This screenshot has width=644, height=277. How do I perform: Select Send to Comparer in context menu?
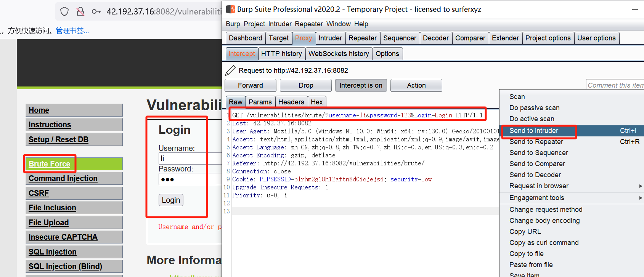coord(572,164)
